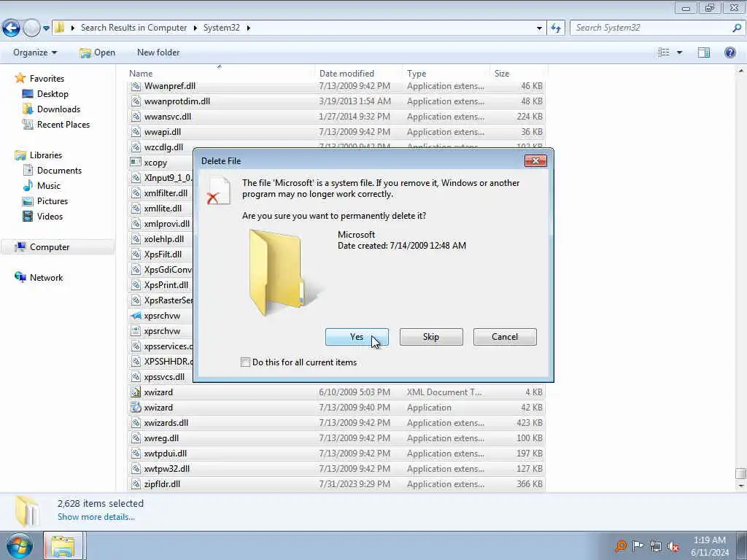747x560 pixels.
Task: Open Pictures library in navigation pane
Action: (x=46, y=201)
